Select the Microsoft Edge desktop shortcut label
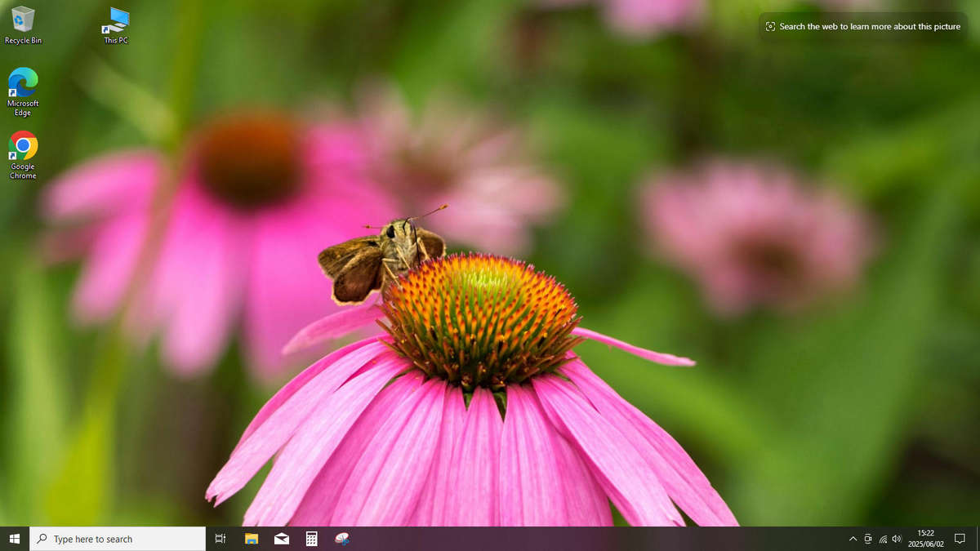980x551 pixels. click(22, 109)
